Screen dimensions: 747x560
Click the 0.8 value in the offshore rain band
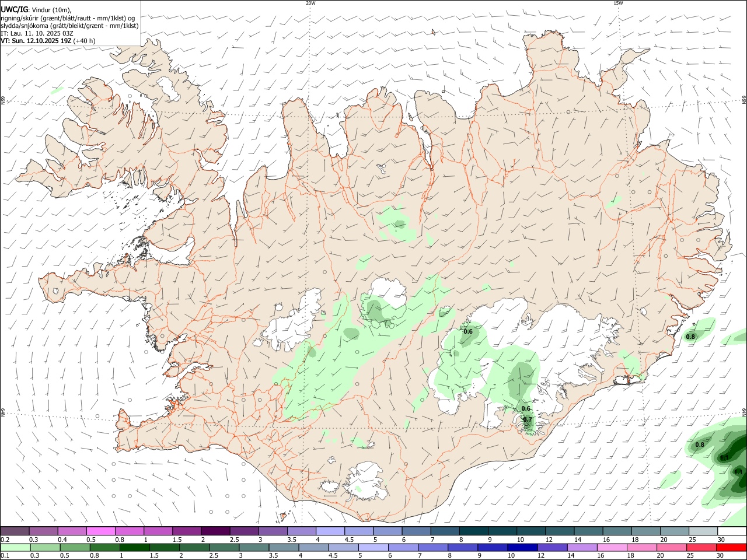[700, 445]
